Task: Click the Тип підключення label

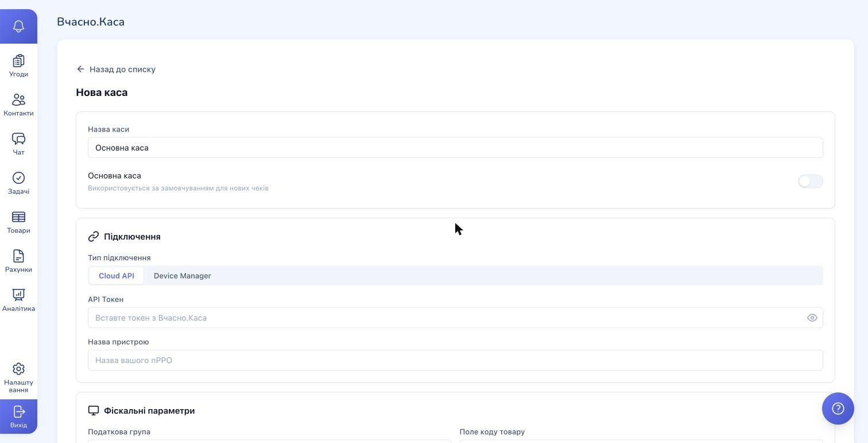Action: point(119,258)
